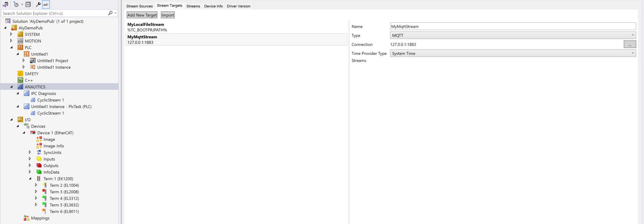Image resolution: width=644 pixels, height=224 pixels.
Task: Focus the Search Solution Explorer box
Action: coord(55,13)
